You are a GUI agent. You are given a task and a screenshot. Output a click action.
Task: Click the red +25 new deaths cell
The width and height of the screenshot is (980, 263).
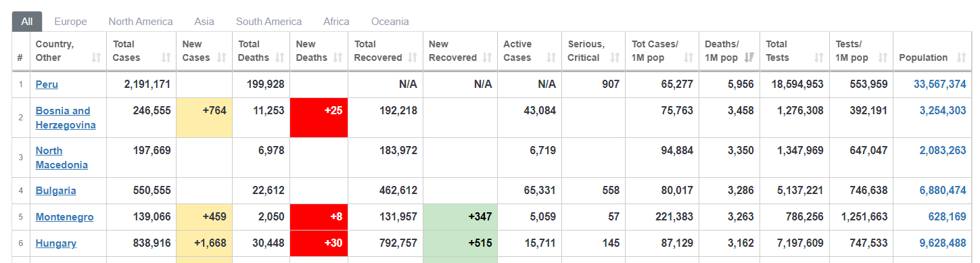point(319,118)
